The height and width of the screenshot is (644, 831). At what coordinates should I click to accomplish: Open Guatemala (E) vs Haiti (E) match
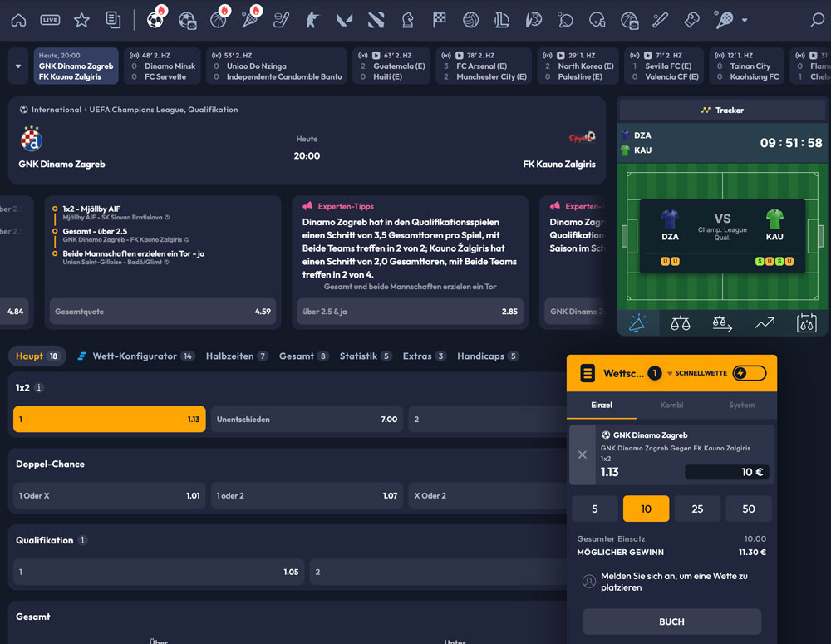click(x=391, y=66)
